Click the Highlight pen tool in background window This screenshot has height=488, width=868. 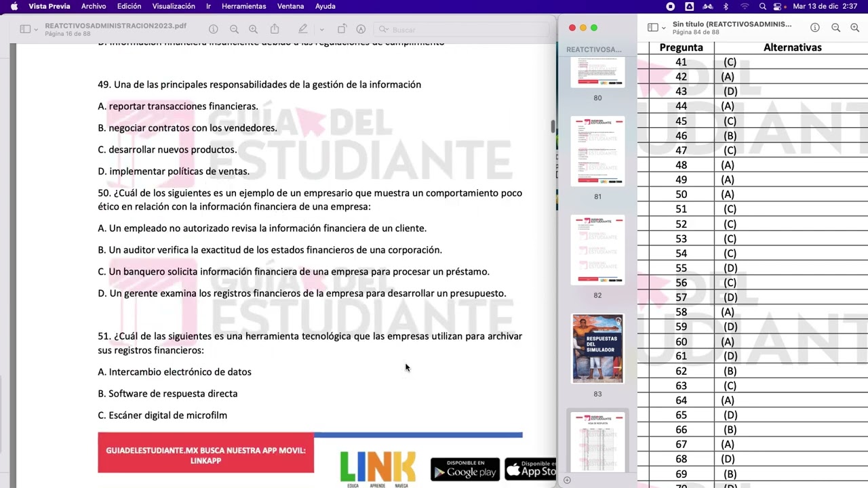click(x=303, y=29)
